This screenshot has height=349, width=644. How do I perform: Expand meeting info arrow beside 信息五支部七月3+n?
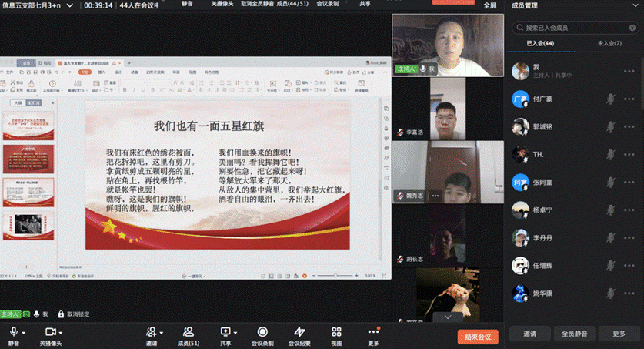click(x=71, y=5)
